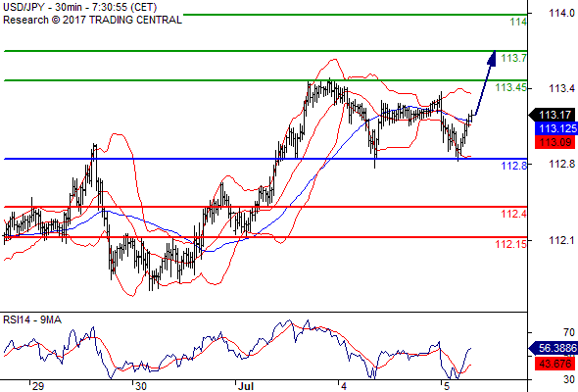The image size is (578, 392).
Task: Click the '112.1' price axis value
Action: [561, 240]
